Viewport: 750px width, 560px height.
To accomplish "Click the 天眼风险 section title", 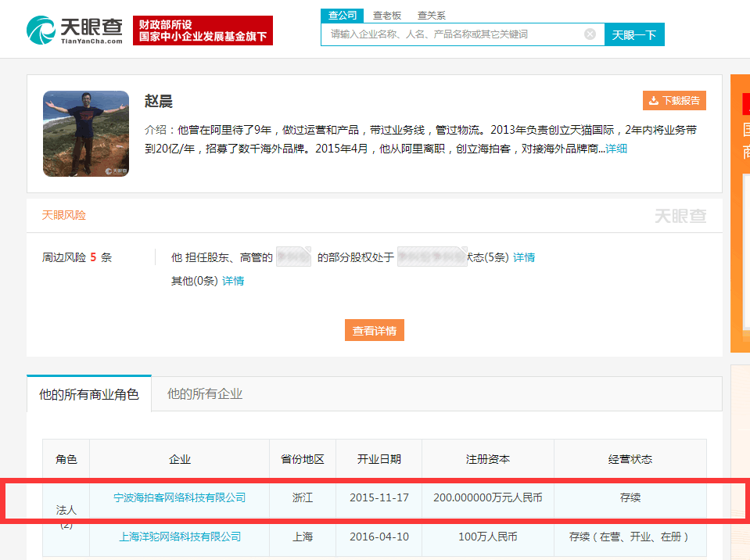I will coord(64,215).
